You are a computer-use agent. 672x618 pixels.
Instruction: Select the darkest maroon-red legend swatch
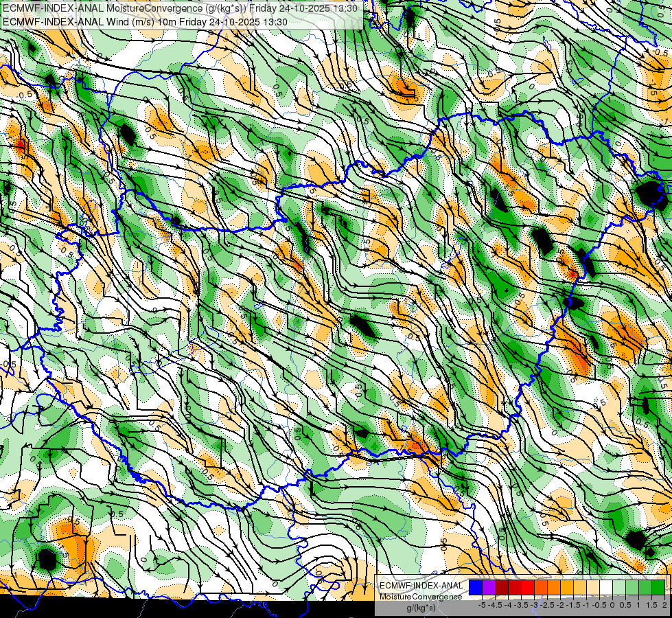(502, 588)
